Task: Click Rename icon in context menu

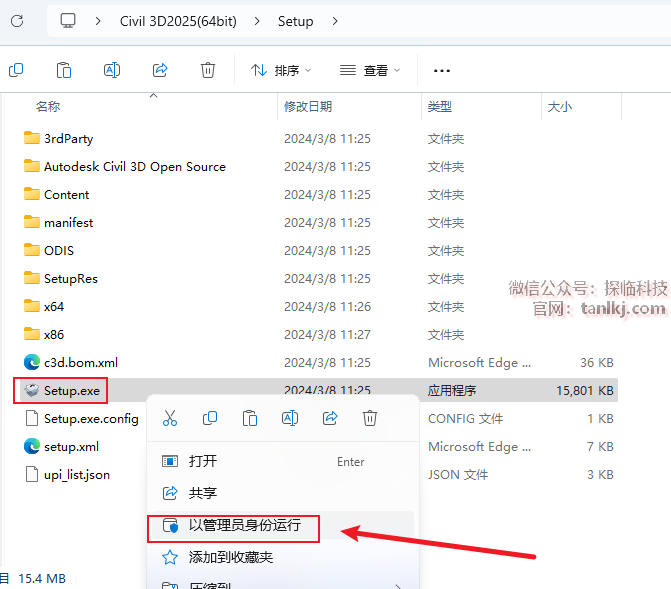Action: point(290,418)
